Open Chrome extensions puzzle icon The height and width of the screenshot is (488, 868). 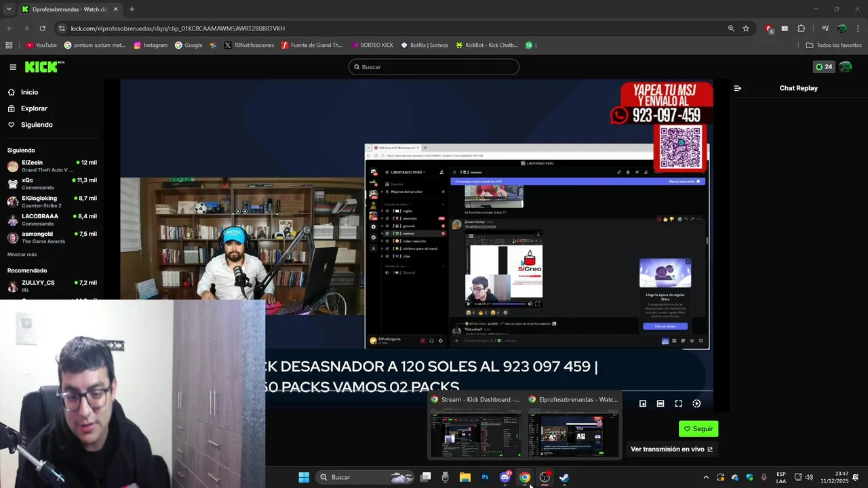(801, 28)
